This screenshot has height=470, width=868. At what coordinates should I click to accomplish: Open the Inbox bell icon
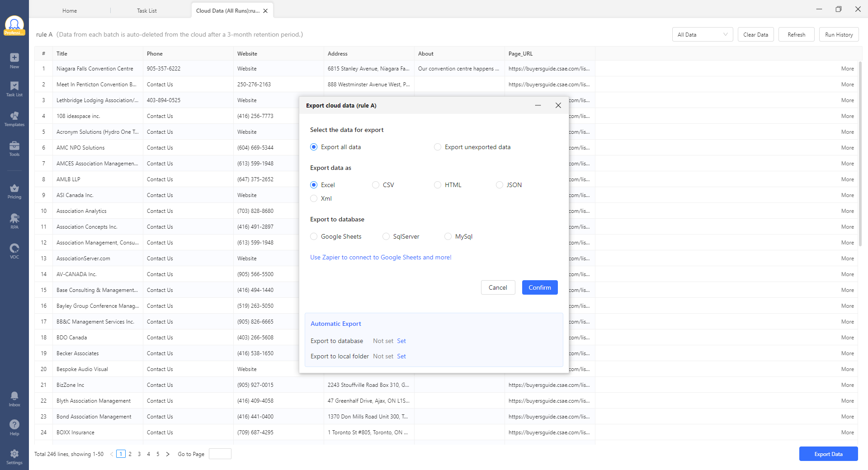coord(14,399)
